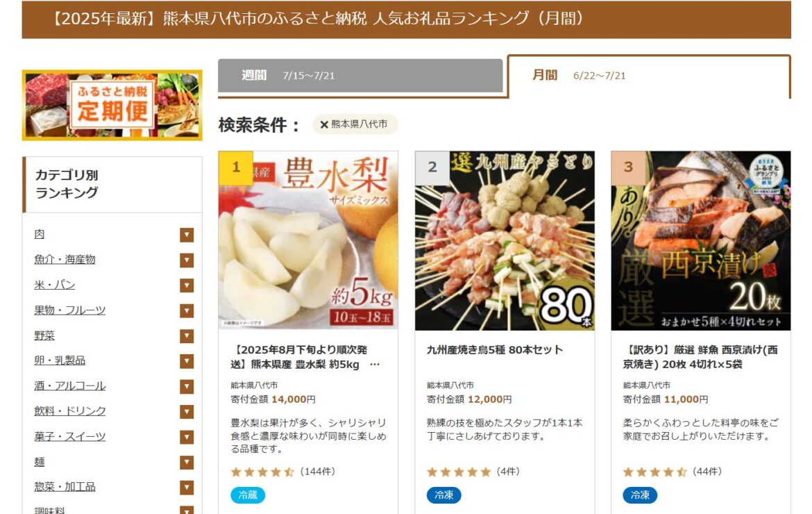Expand the 魚介・海産物 category arrow

[187, 260]
